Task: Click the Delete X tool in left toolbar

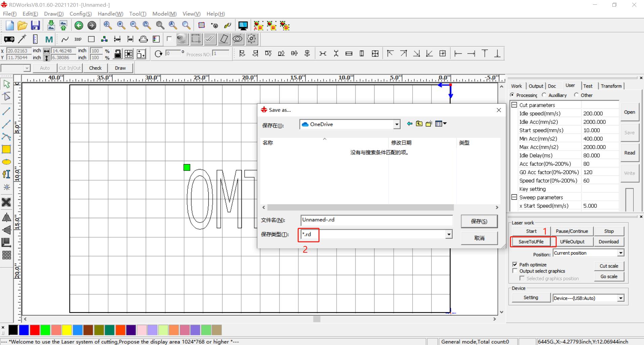Action: (x=6, y=202)
